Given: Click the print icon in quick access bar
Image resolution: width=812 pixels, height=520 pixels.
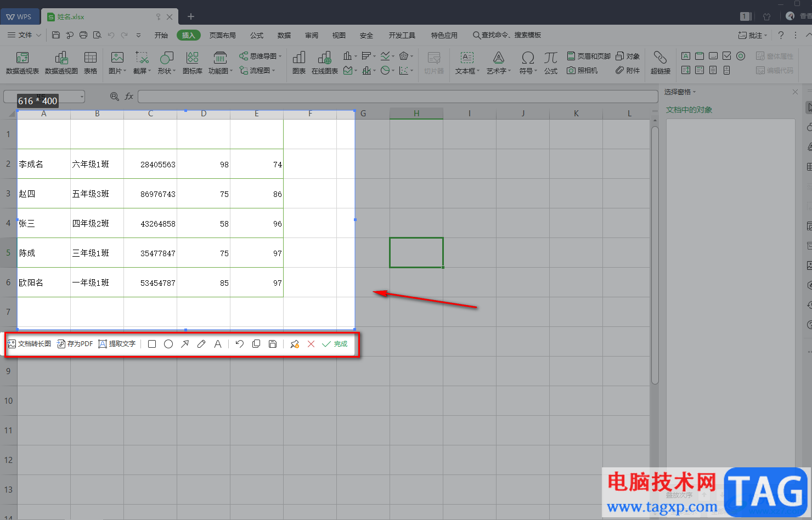Looking at the screenshot, I should pos(83,35).
